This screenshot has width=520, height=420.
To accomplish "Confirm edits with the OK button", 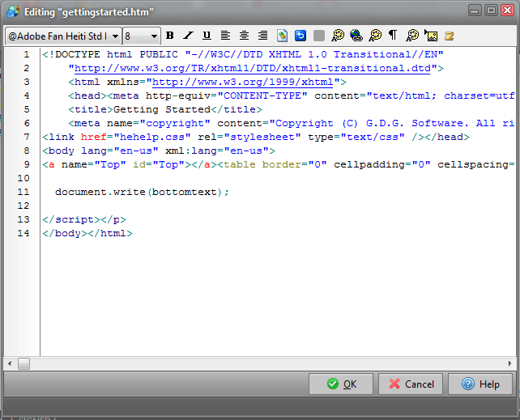I will pyautogui.click(x=341, y=384).
